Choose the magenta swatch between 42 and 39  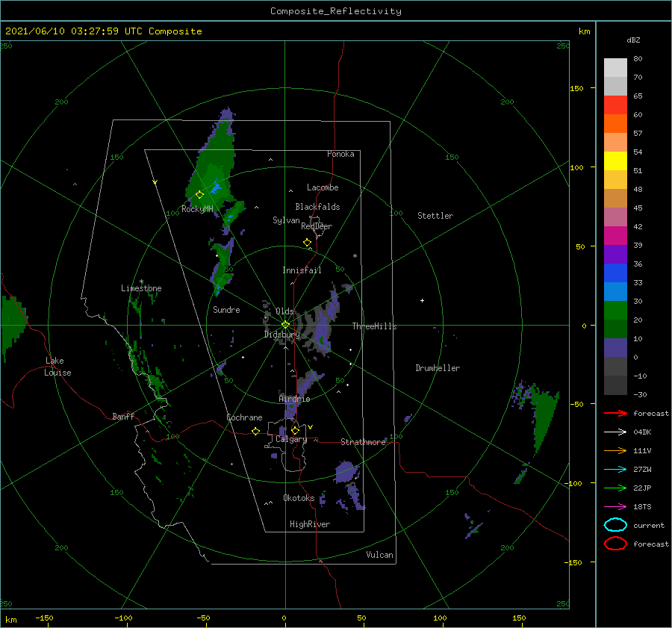(x=615, y=235)
